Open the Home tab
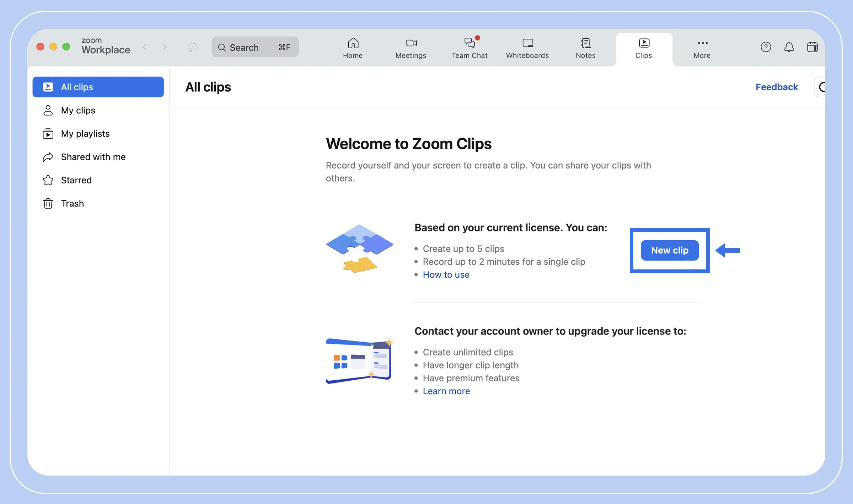Screen dimensions: 853x504 [353, 48]
